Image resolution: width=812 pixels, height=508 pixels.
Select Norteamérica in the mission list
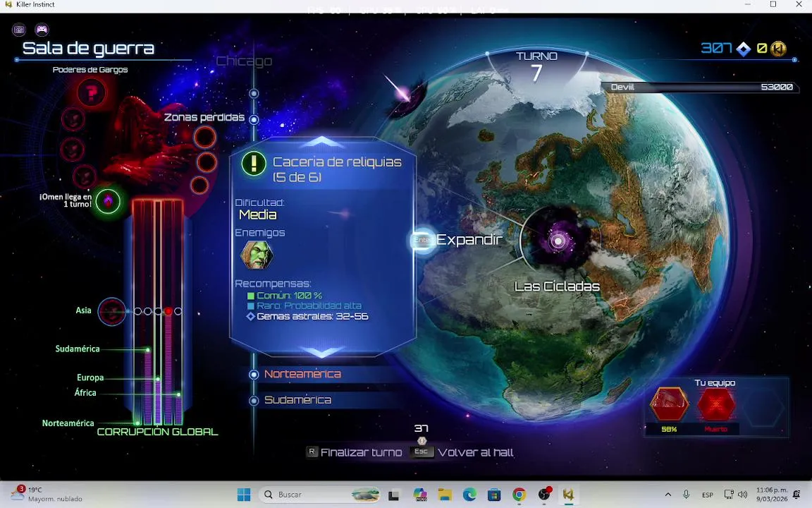point(302,374)
